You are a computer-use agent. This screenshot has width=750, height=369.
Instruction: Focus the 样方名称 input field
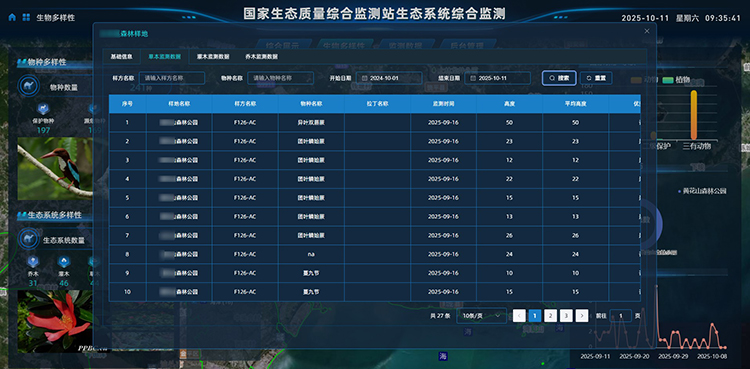pos(172,78)
